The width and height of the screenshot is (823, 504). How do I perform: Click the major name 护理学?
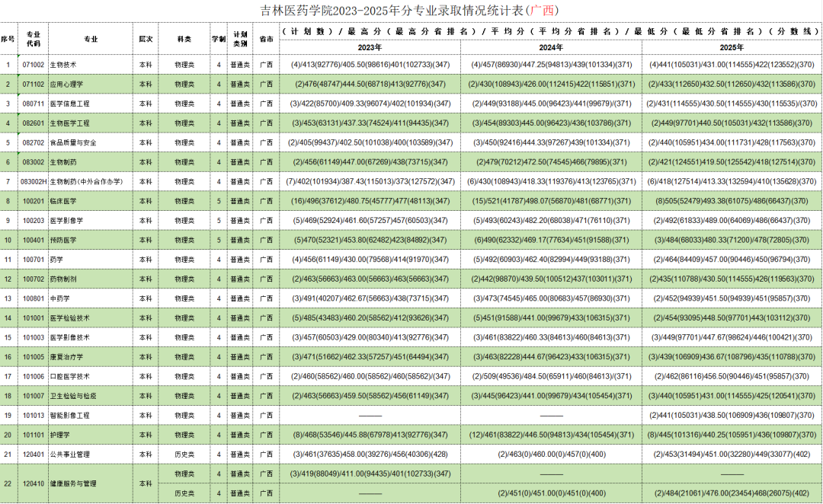point(60,435)
